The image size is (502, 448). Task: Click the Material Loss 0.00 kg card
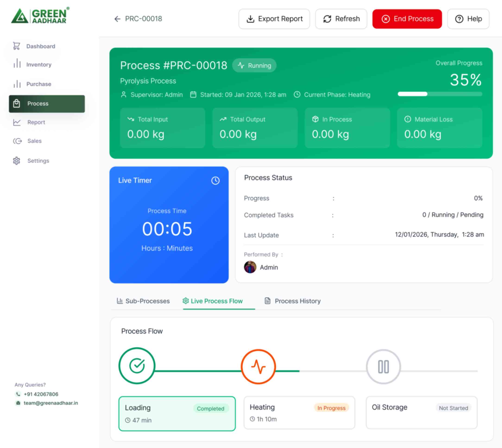(x=439, y=128)
